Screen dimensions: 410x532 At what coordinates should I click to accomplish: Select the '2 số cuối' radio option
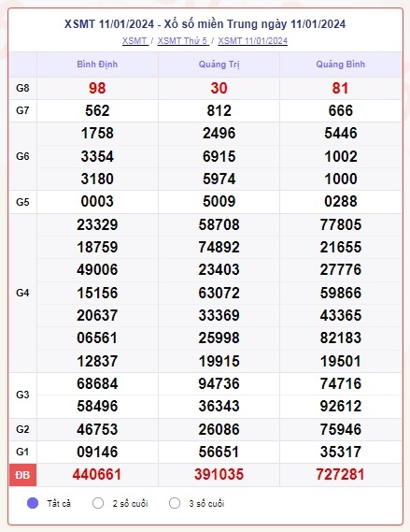98,503
